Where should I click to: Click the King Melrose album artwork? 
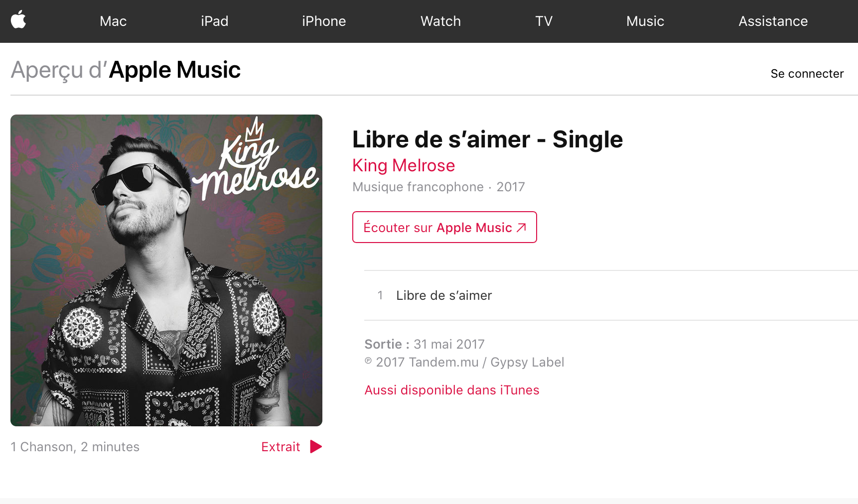[166, 270]
